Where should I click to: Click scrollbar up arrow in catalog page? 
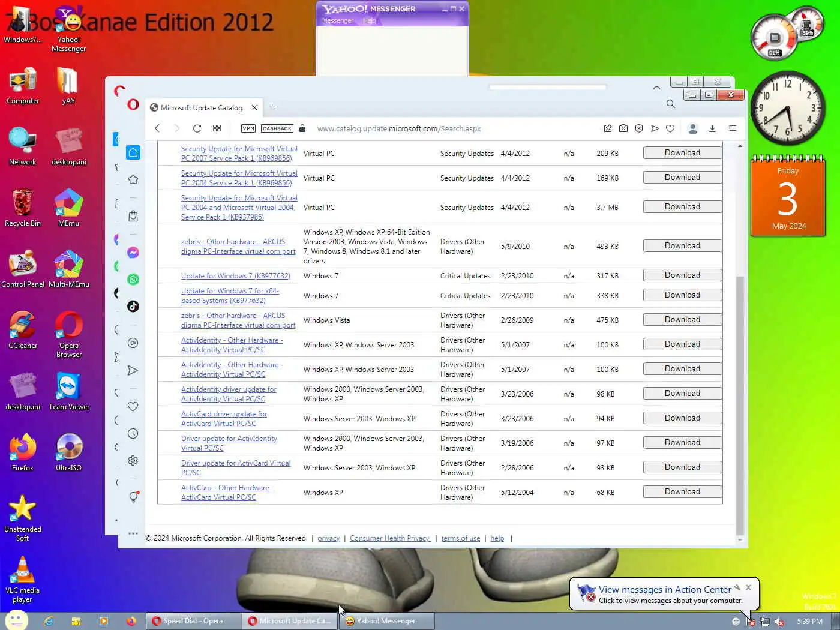point(740,146)
